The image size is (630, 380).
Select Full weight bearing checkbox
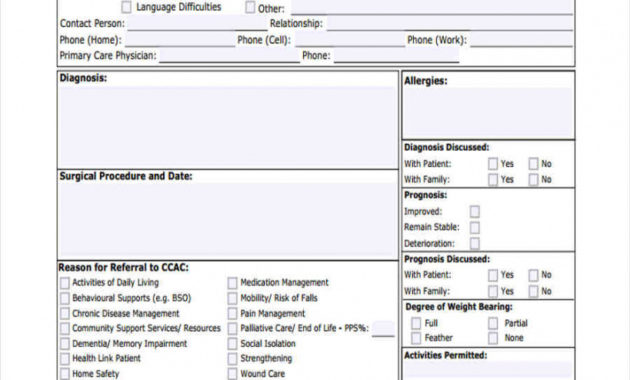416,323
